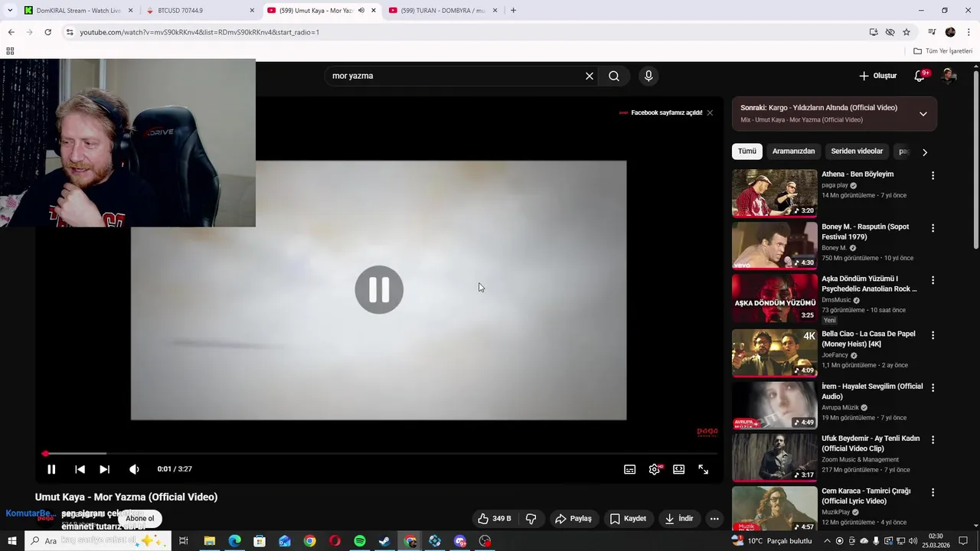
Task: Open a new browser tab
Action: [x=513, y=11]
